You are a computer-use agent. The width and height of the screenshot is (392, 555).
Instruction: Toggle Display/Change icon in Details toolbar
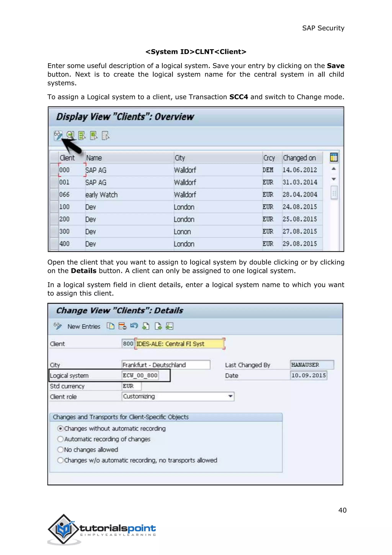point(58,326)
